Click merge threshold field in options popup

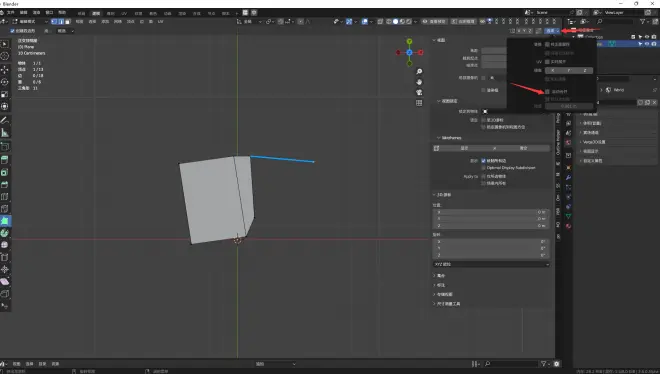coord(569,106)
